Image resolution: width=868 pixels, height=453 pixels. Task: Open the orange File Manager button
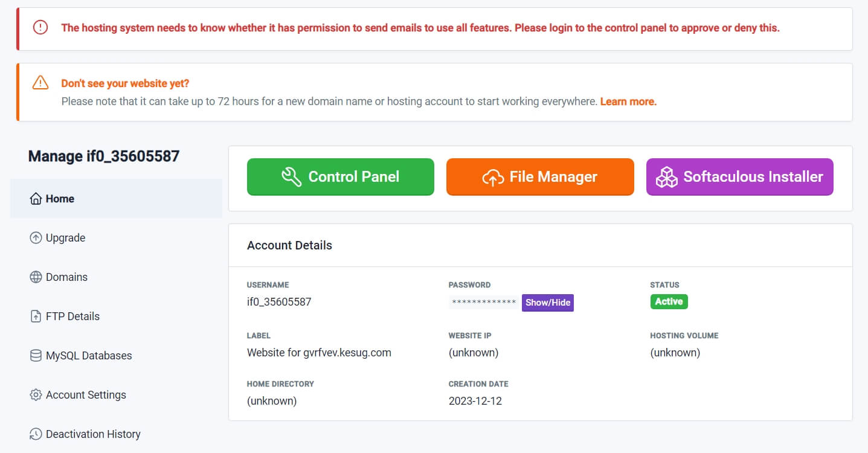(540, 177)
